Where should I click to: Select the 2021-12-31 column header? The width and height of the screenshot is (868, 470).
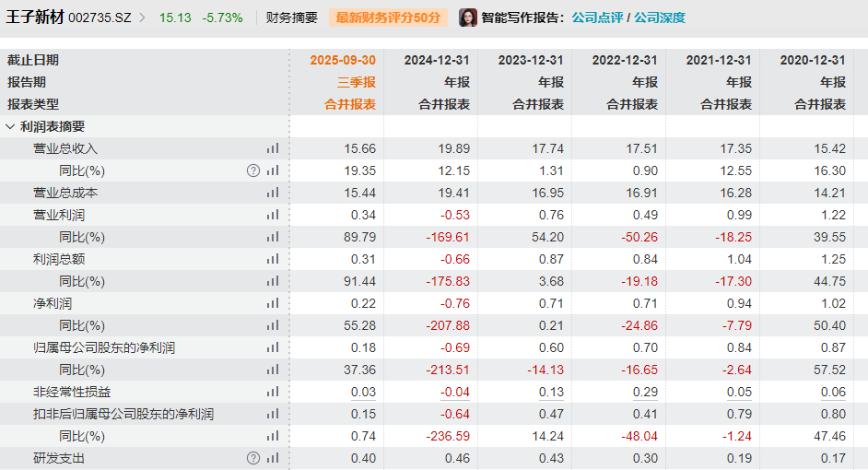pyautogui.click(x=719, y=60)
